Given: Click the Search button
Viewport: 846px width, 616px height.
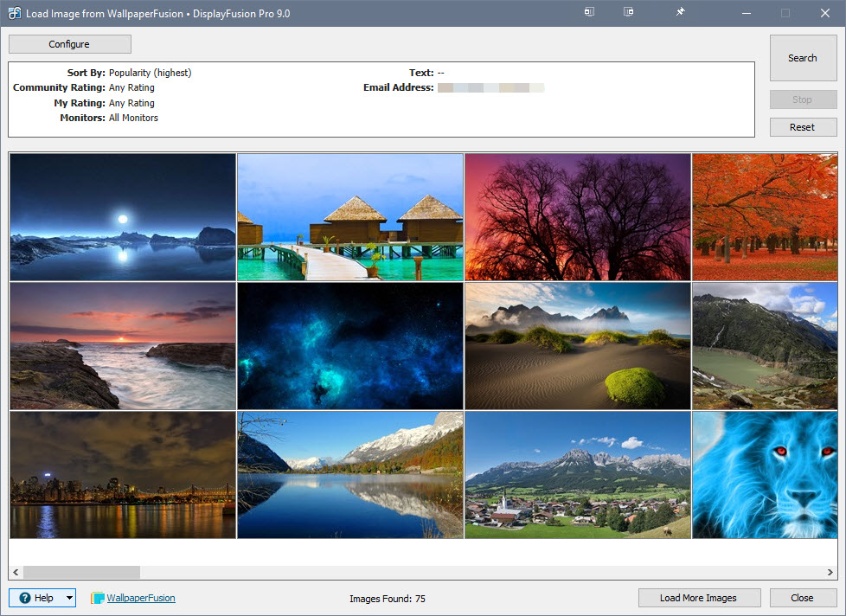Looking at the screenshot, I should point(803,57).
